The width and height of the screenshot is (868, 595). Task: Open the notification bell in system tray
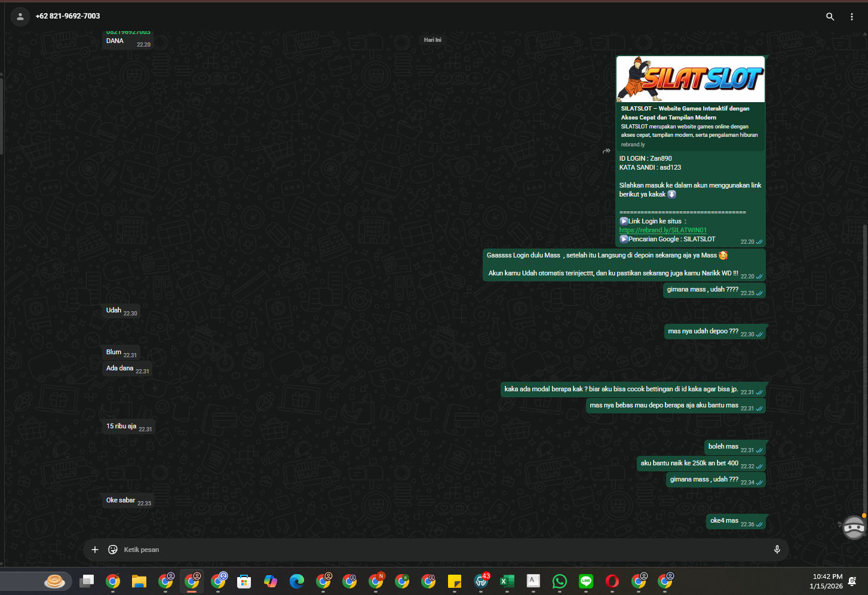pyautogui.click(x=852, y=581)
